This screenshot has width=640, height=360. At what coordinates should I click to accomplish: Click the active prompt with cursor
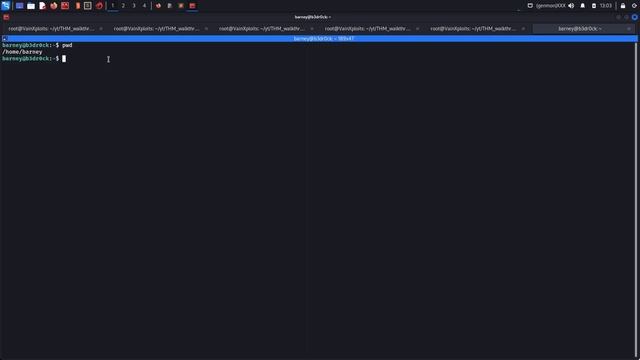[34, 59]
